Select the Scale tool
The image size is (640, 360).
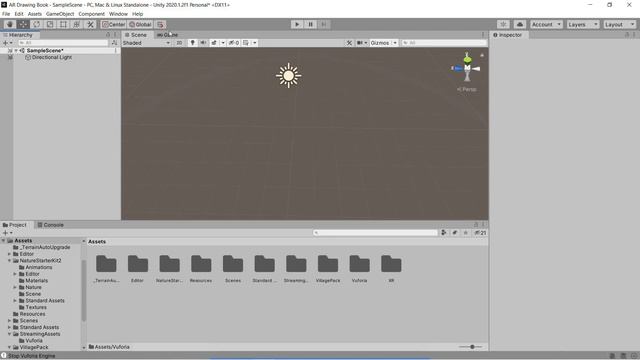[x=50, y=24]
